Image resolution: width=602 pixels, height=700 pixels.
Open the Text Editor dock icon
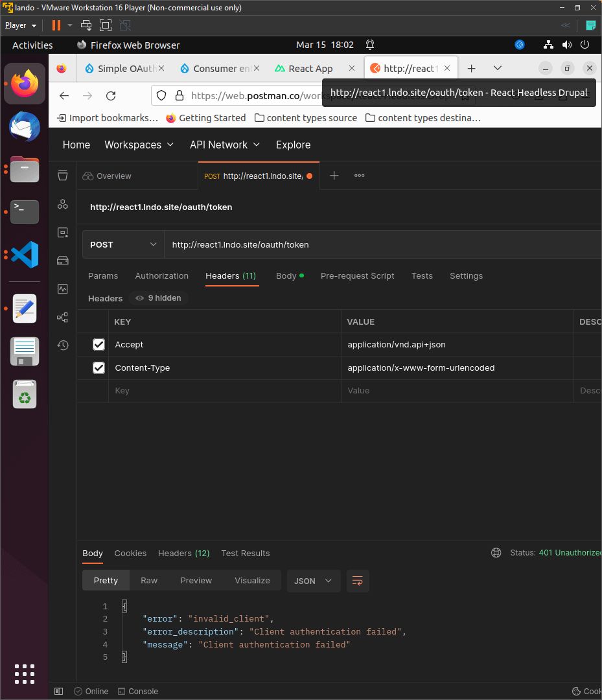[25, 309]
